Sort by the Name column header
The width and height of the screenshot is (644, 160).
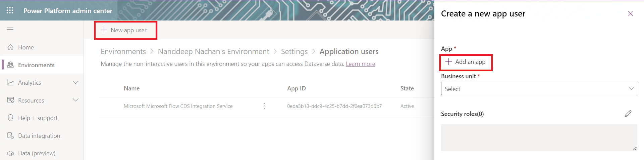coord(131,88)
